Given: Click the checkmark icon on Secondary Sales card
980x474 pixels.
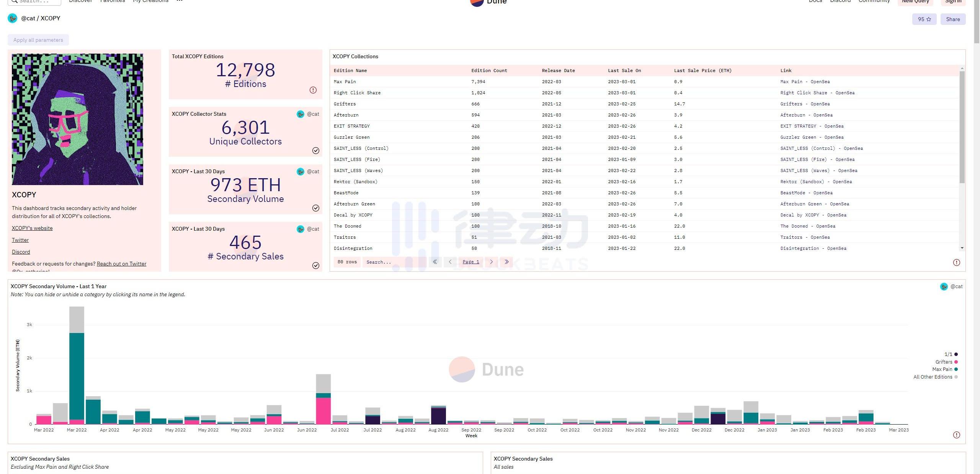Looking at the screenshot, I should (316, 266).
